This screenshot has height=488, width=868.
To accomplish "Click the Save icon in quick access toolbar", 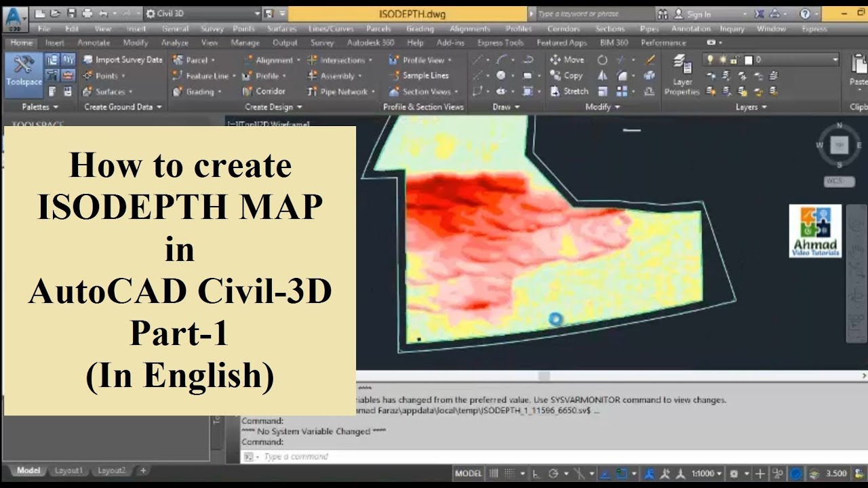I will [x=71, y=14].
